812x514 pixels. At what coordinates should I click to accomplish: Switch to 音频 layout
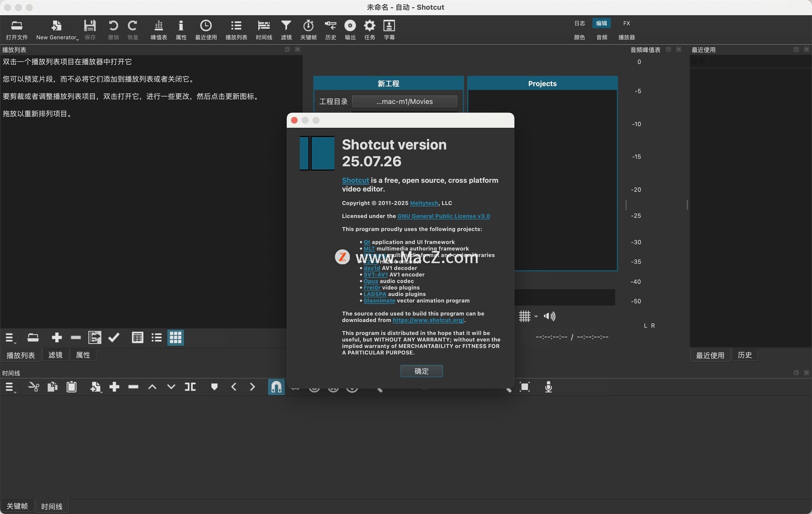tap(602, 37)
